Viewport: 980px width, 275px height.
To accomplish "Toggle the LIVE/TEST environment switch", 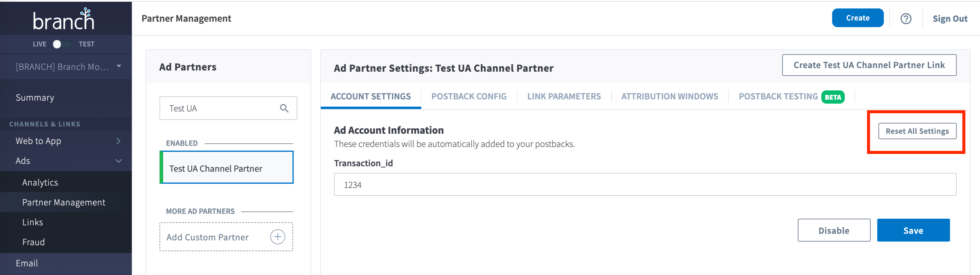I will click(62, 44).
